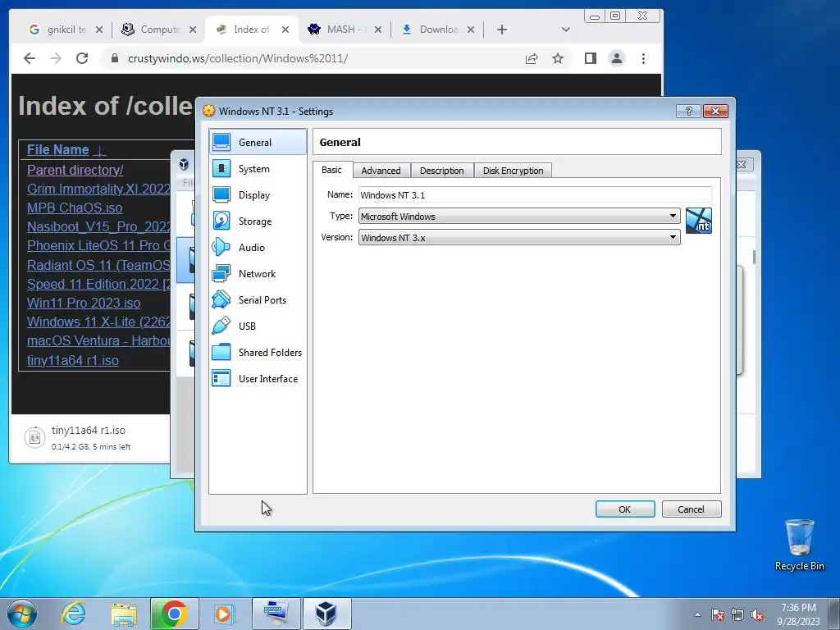Open the Win11 Pro 2023.iso link

pos(84,303)
